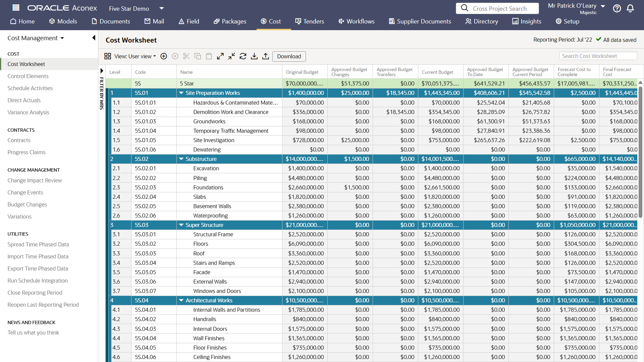Open the app launcher grid icon
Viewport: 644px width, 362px height.
(16, 8)
